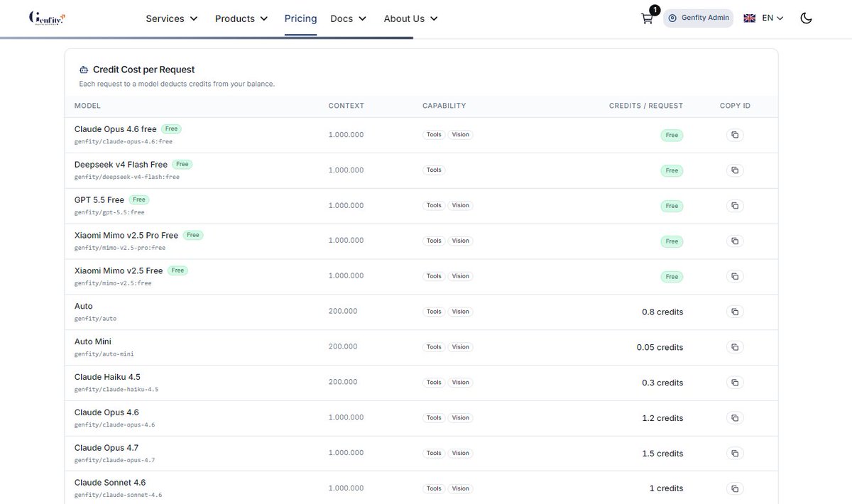This screenshot has width=852, height=504.
Task: Click the MODEL column header
Action: 87,106
